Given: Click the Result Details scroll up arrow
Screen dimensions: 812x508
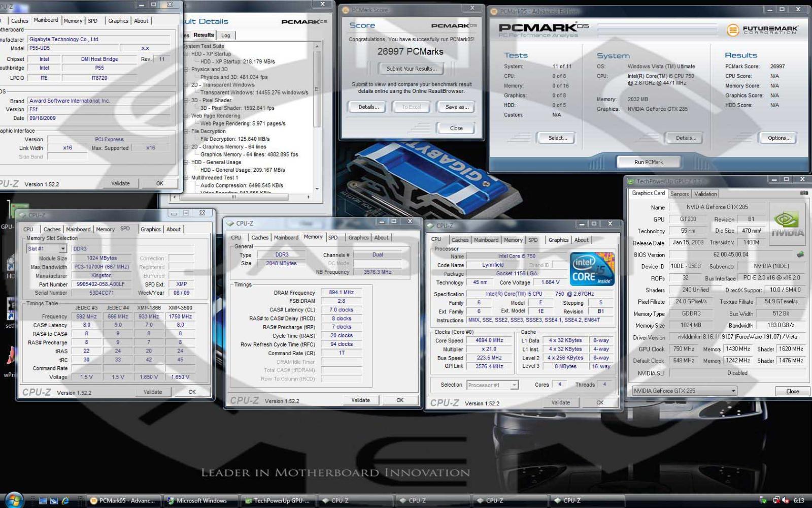Looking at the screenshot, I should coord(317,46).
